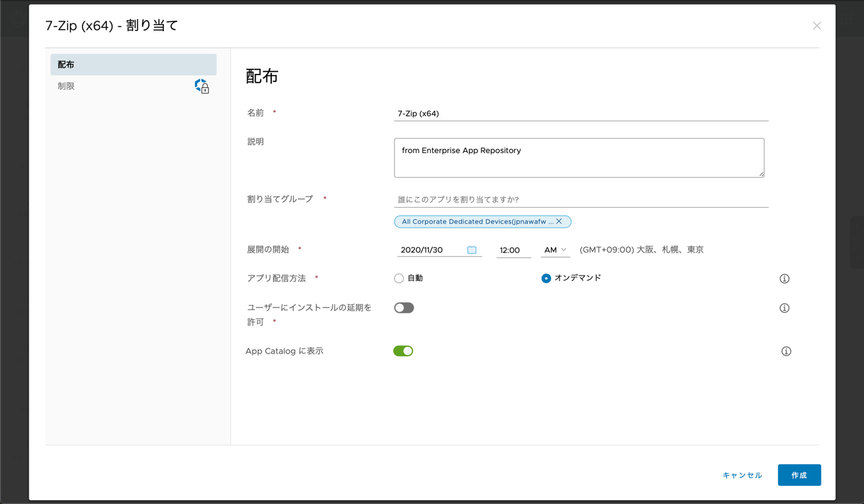Click the 作成 button
Screen dimensions: 864x504
[799, 475]
